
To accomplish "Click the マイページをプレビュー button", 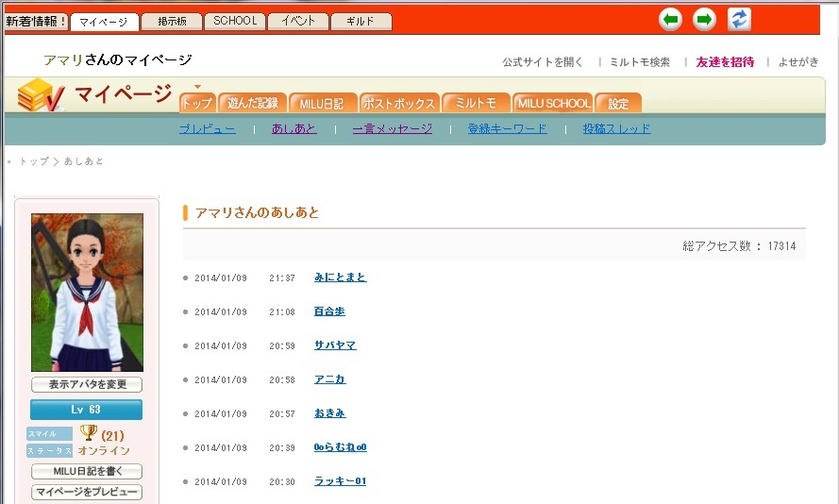I will (x=87, y=492).
